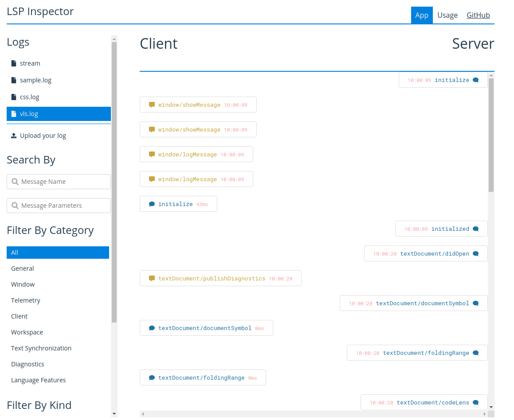Click the magnifier icon in Message Parameters field
Image resolution: width=514 pixels, height=420 pixels.
(x=15, y=205)
